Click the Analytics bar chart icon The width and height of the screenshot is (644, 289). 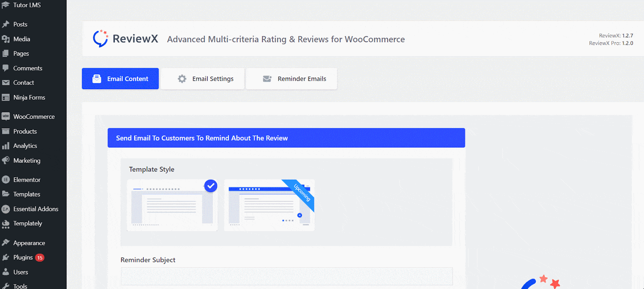pyautogui.click(x=6, y=146)
